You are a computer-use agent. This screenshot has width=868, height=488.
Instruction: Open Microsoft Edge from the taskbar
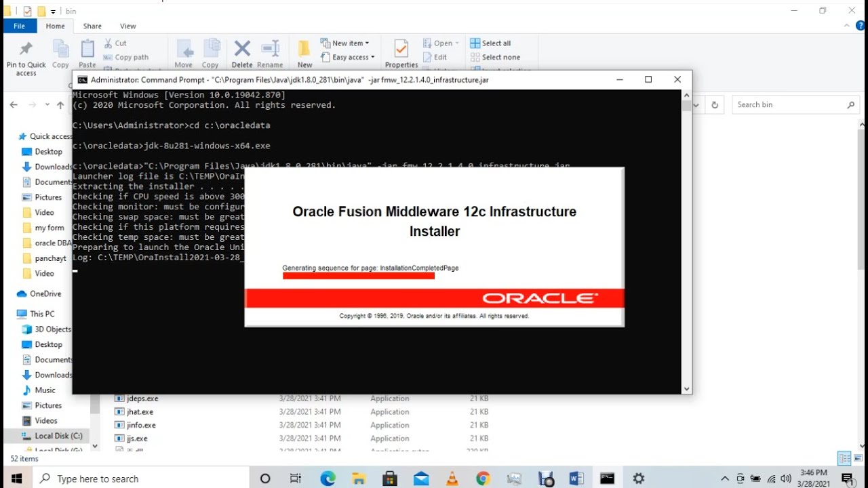(328, 479)
